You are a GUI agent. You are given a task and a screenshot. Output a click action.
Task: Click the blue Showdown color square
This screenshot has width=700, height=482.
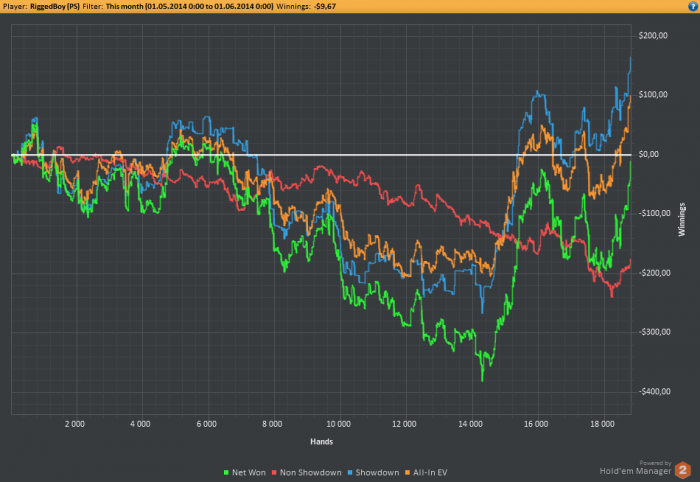(x=350, y=473)
